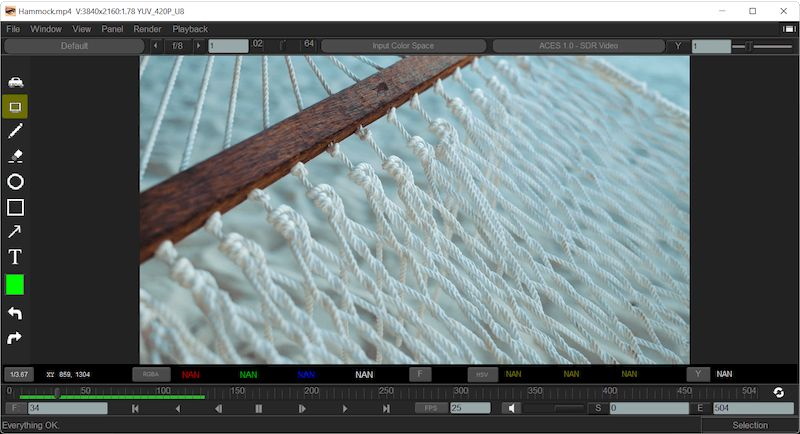This screenshot has width=800, height=434.
Task: Choose the rectangle shape tool
Action: pos(15,207)
